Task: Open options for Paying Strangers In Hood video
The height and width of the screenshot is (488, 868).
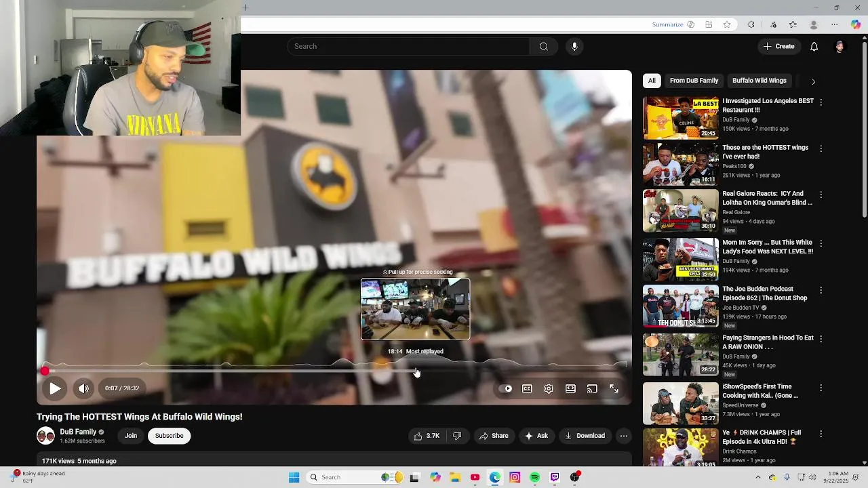Action: [821, 339]
